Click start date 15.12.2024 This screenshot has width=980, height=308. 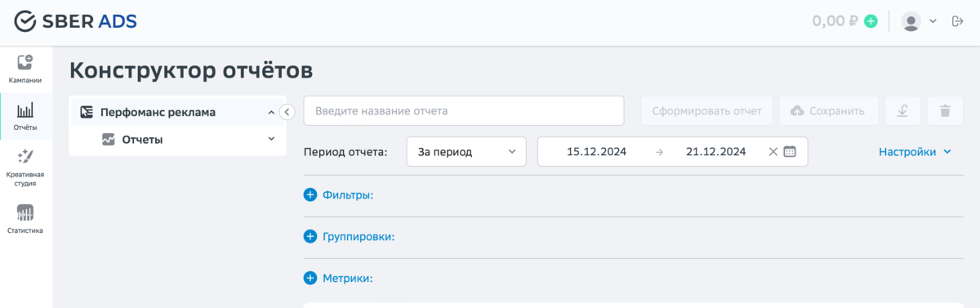point(596,151)
